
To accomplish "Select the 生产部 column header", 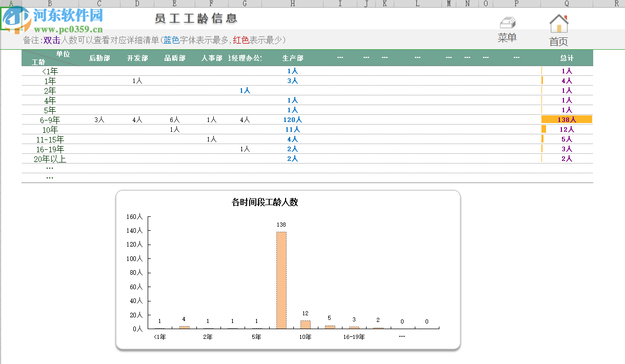I will (292, 58).
